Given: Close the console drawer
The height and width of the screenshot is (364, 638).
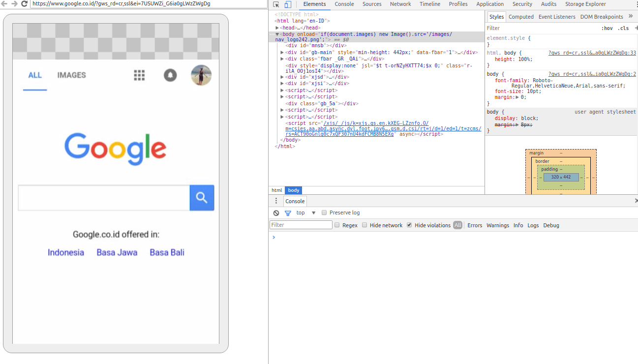Looking at the screenshot, I should point(636,201).
